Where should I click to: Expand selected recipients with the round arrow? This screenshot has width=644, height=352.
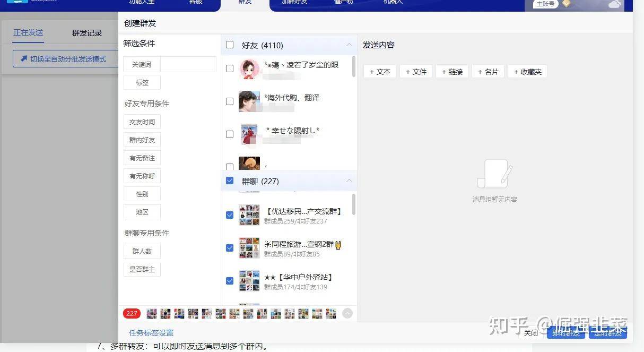347,313
